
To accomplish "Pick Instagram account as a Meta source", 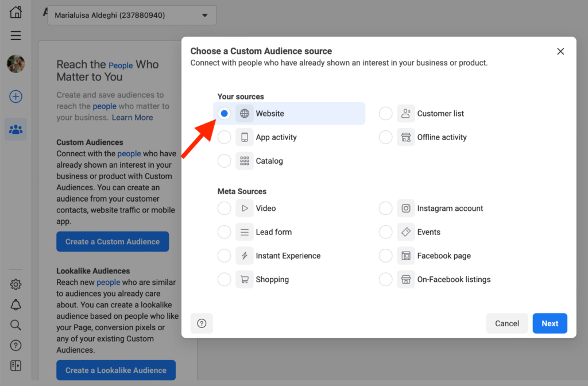I will (x=385, y=208).
